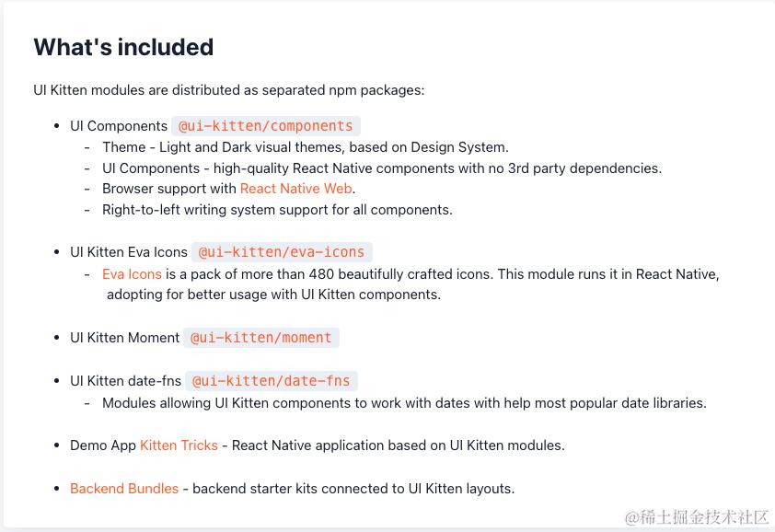The image size is (775, 532).
Task: Click the "UI Kitten date-fns" bullet text
Action: (125, 381)
